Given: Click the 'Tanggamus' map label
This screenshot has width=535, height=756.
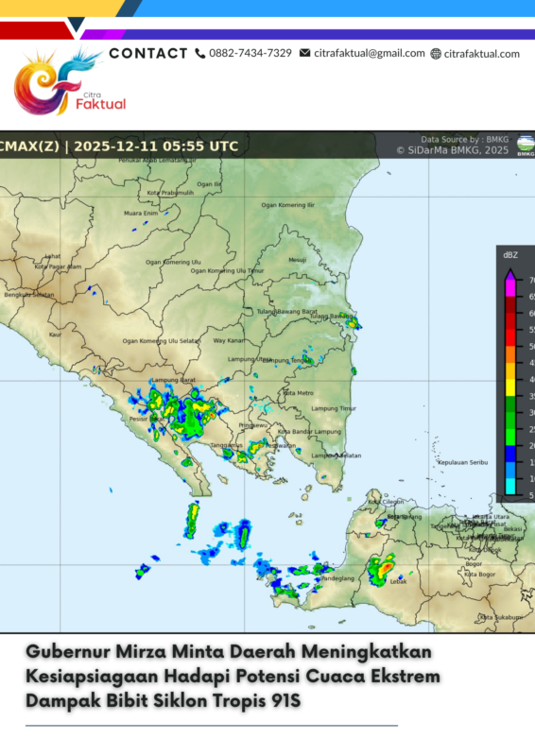Looking at the screenshot, I should coord(226,445).
